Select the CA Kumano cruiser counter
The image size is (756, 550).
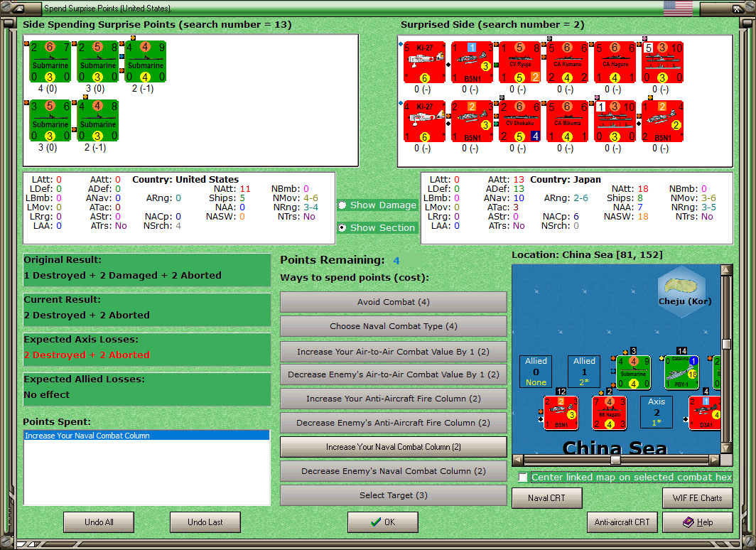tap(568, 63)
